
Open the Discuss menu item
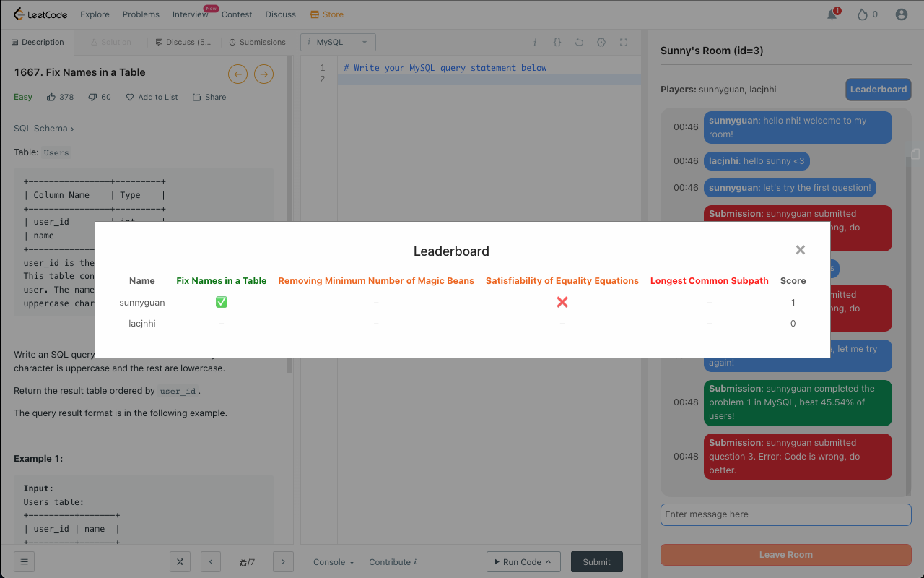281,14
